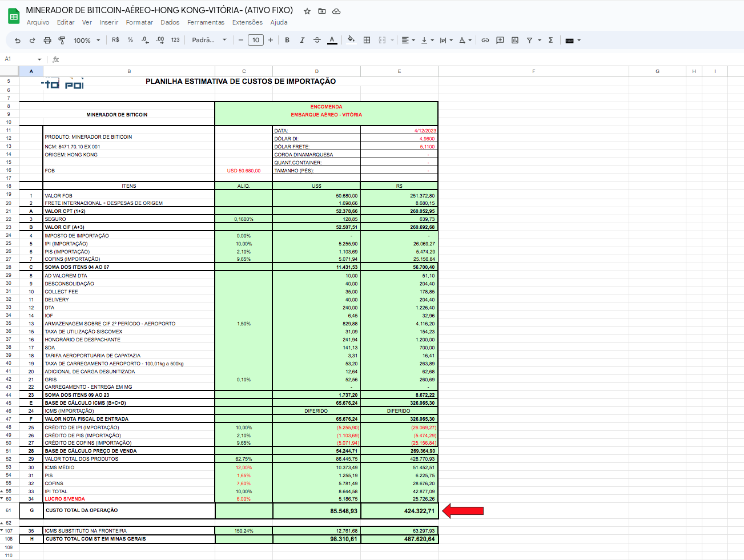Increase decimal places
744x560 pixels.
point(160,40)
